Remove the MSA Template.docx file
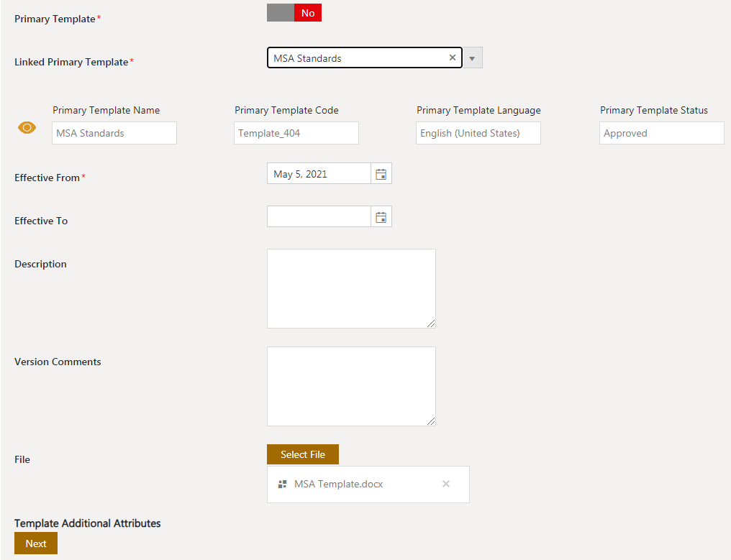Viewport: 731px width, 560px height. (446, 484)
